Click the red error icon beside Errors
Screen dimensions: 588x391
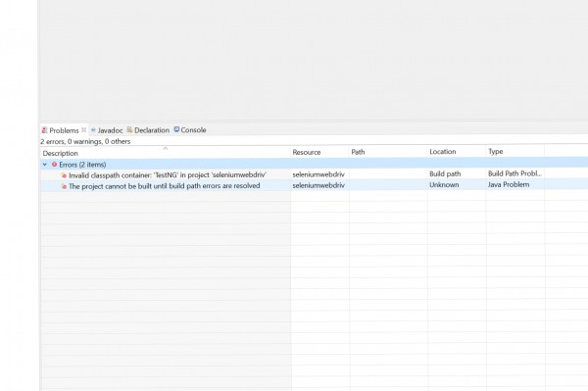[x=54, y=165]
